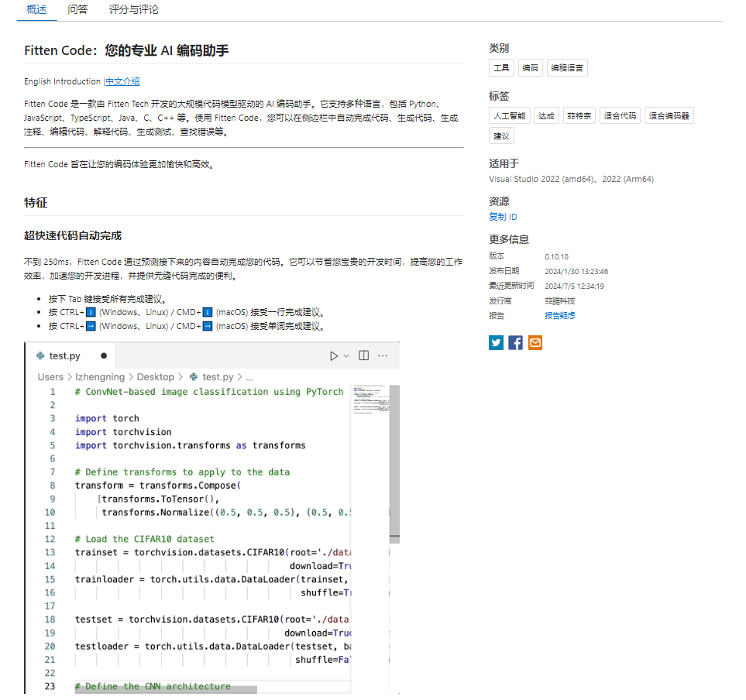Screen dimensions: 746x700
Task: Click the down-arrow key icon after the first CTRL+
Action: pos(91,312)
